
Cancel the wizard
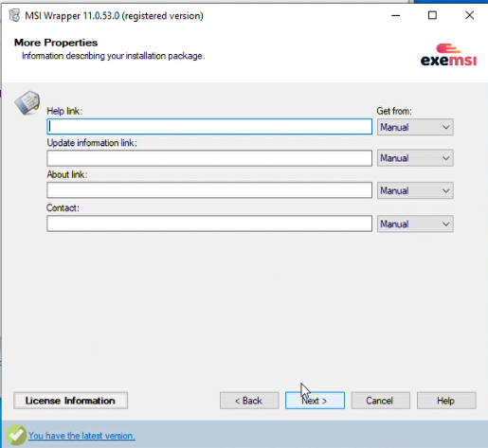(x=381, y=401)
